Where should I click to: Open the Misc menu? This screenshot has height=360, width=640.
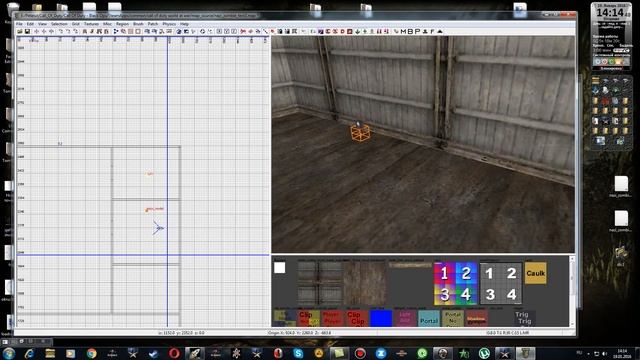click(x=107, y=24)
